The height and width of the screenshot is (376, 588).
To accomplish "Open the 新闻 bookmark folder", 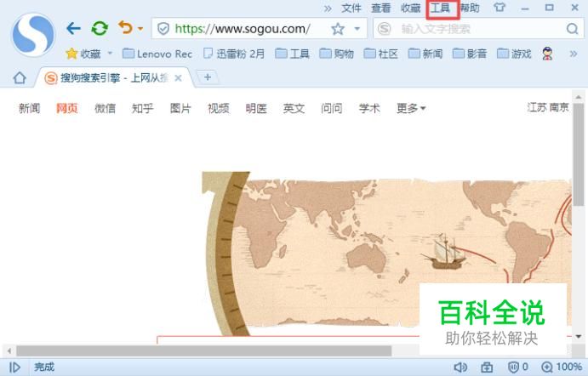I will coord(425,54).
